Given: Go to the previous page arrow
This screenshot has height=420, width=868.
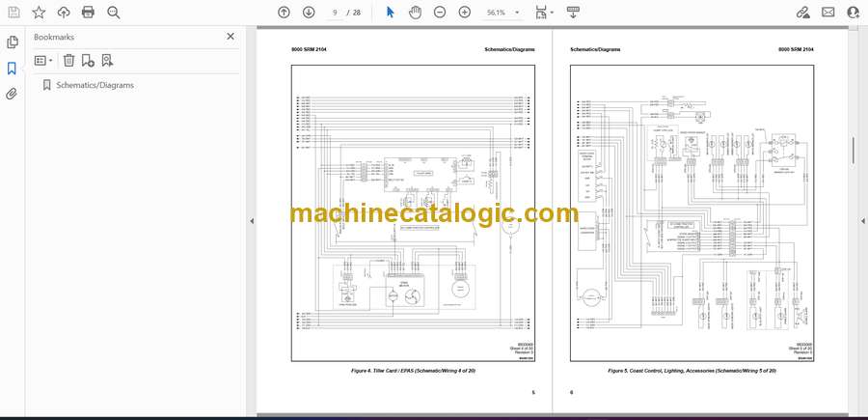Looking at the screenshot, I should click(x=284, y=13).
